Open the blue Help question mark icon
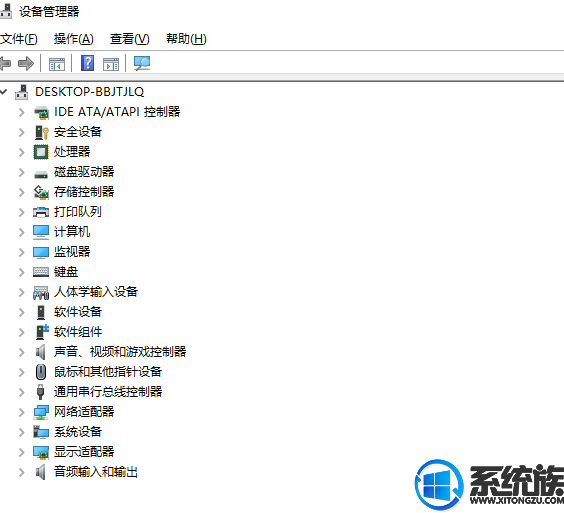This screenshot has height=513, width=564. 87,63
